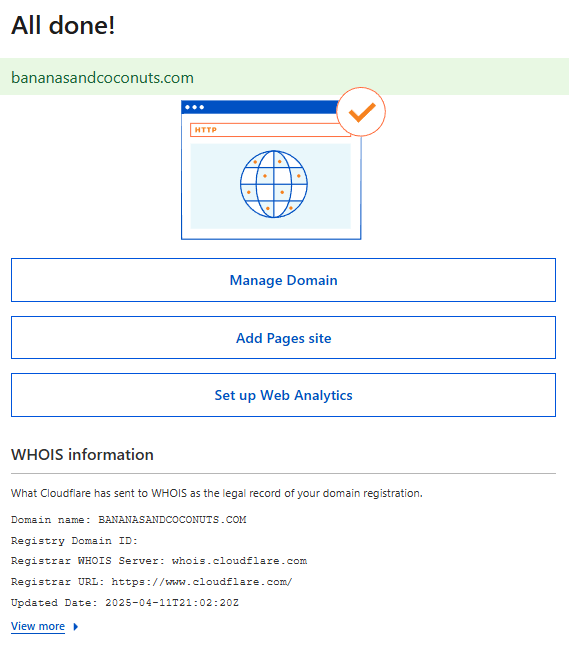Screen dimensions: 569x645
Task: Select the Updated Date timestamp line
Action: pyautogui.click(x=125, y=603)
